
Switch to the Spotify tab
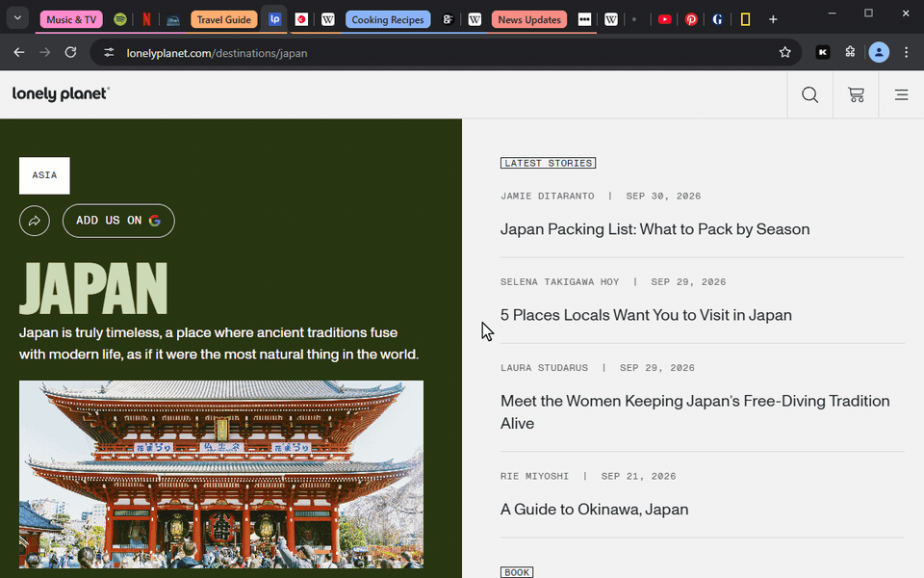tap(120, 19)
